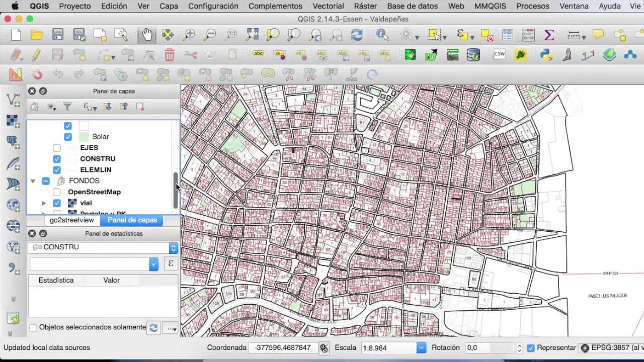The width and height of the screenshot is (644, 362).
Task: Check Objetos seleccionados solamente
Action: point(33,327)
